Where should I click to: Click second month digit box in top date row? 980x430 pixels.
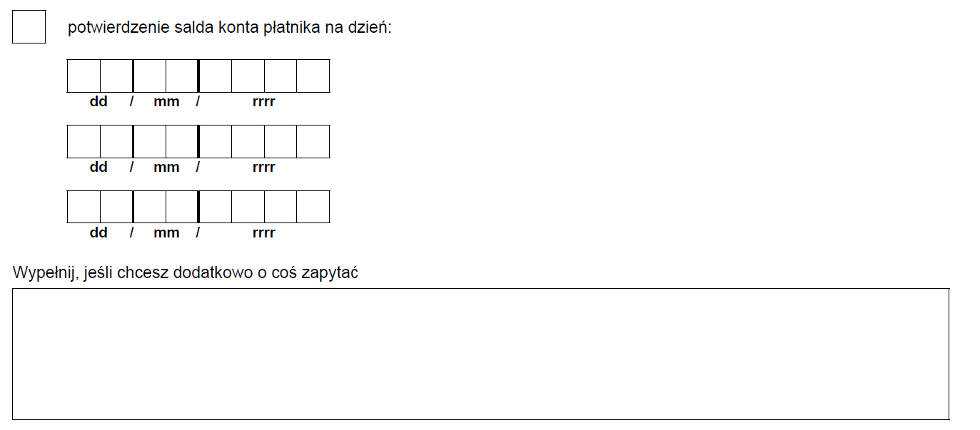click(182, 76)
